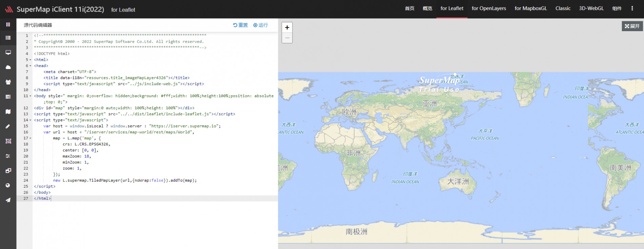Open the 组件 components tab
The width and height of the screenshot is (644, 249).
pyautogui.click(x=617, y=8)
